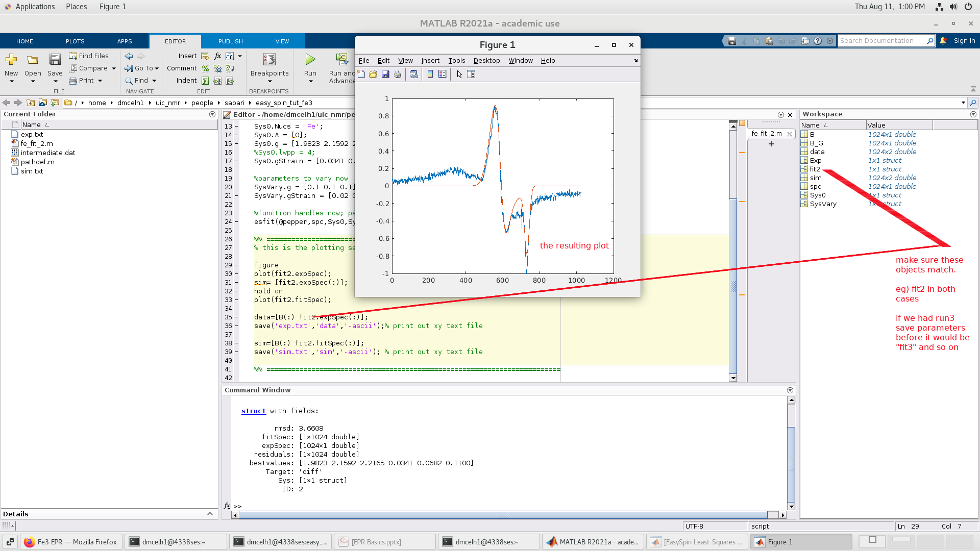Select fe_fit_2.m in Current Folder
Screen dimensions: 980x551
[x=37, y=144]
